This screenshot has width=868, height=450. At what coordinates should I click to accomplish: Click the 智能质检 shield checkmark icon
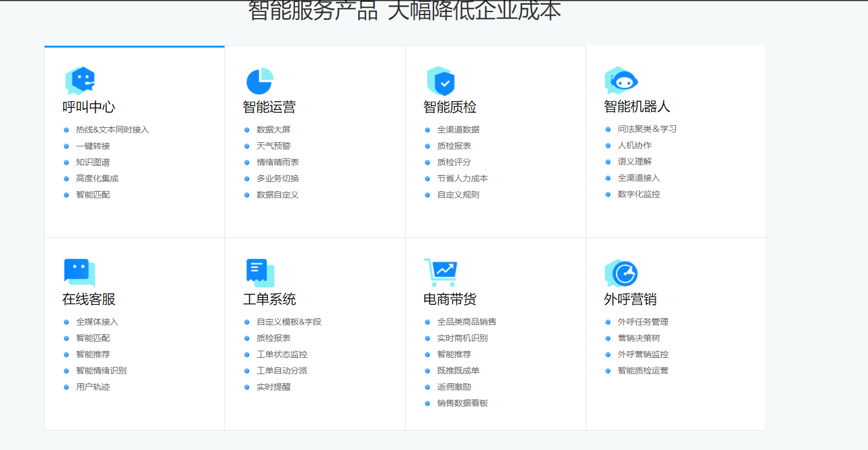[441, 81]
